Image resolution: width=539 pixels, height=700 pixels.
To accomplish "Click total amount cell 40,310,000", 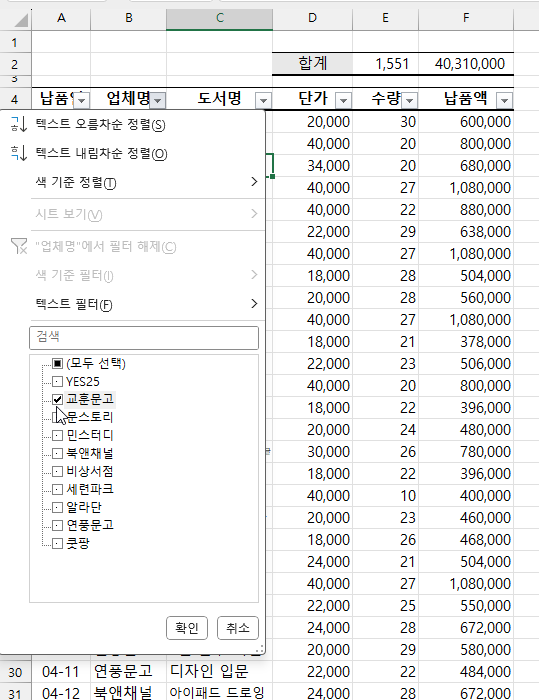I will click(x=466, y=63).
